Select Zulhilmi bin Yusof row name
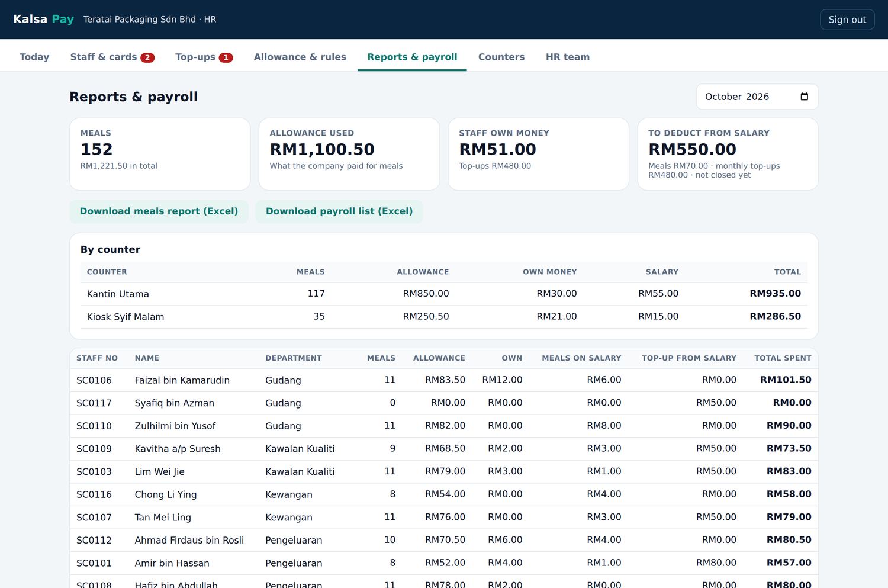888x588 pixels. [175, 426]
